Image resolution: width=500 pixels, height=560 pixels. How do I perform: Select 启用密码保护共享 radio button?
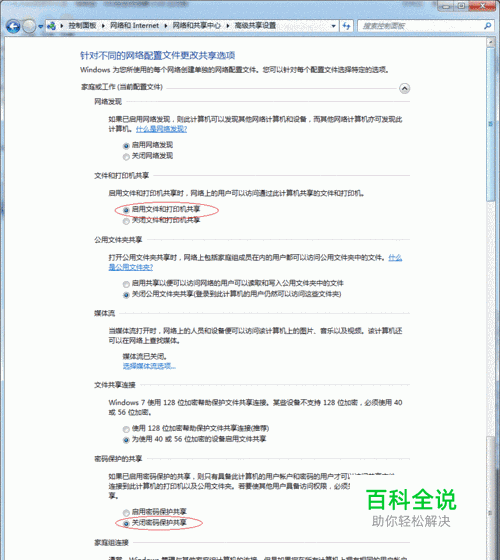click(x=126, y=513)
